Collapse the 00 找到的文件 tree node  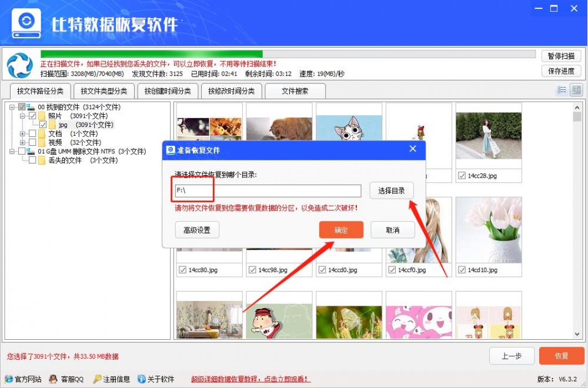pyautogui.click(x=12, y=107)
